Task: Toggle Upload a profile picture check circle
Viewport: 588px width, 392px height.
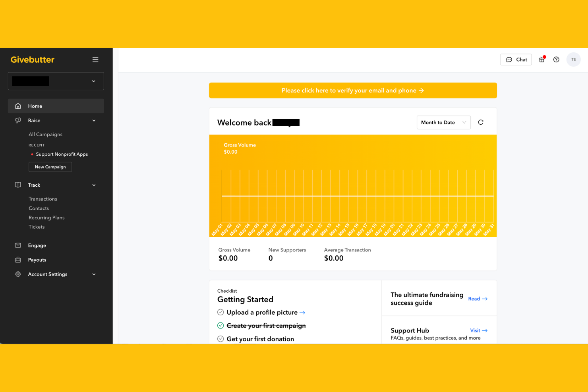Action: pyautogui.click(x=220, y=312)
